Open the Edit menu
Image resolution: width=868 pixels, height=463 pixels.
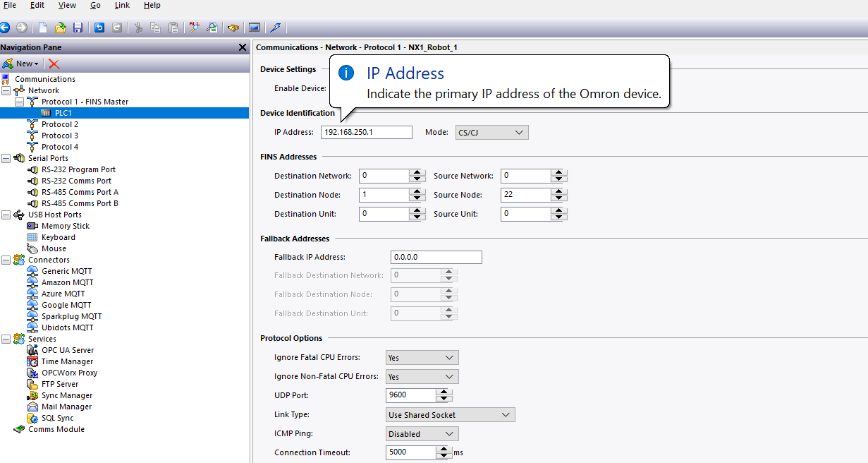coord(37,5)
